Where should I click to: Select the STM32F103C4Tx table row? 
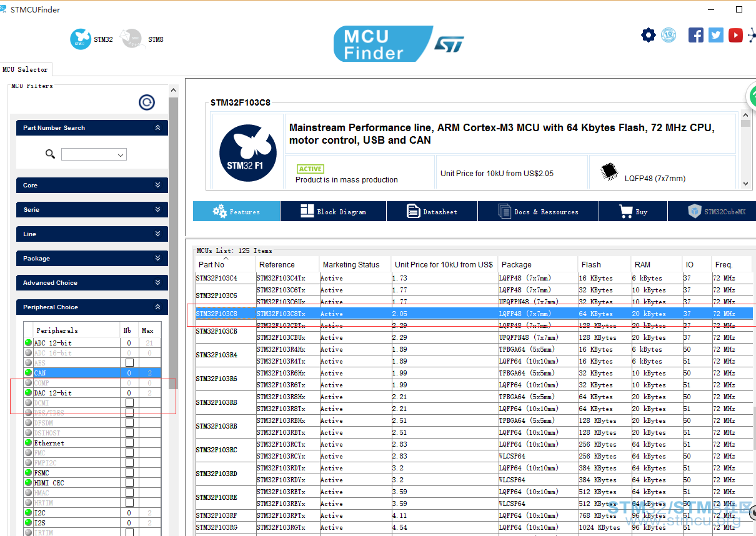474,278
